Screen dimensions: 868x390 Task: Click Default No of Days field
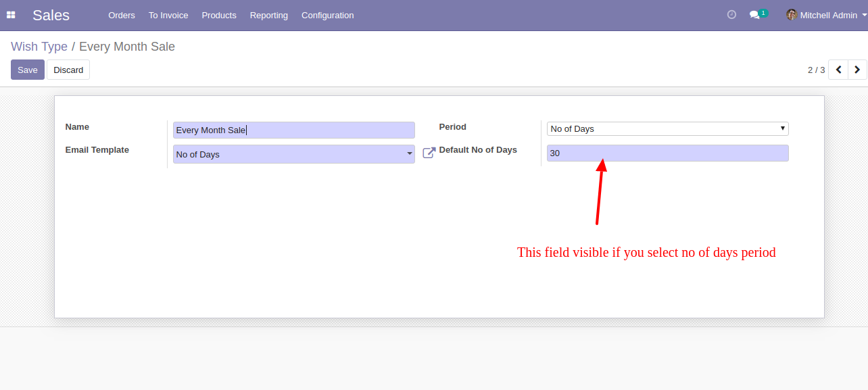coord(667,153)
